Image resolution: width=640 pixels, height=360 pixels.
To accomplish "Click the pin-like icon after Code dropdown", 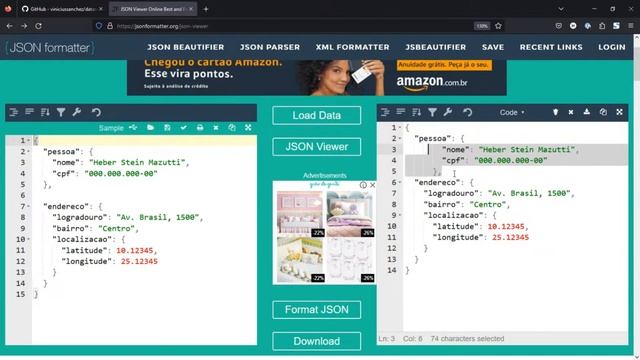I will pos(555,112).
